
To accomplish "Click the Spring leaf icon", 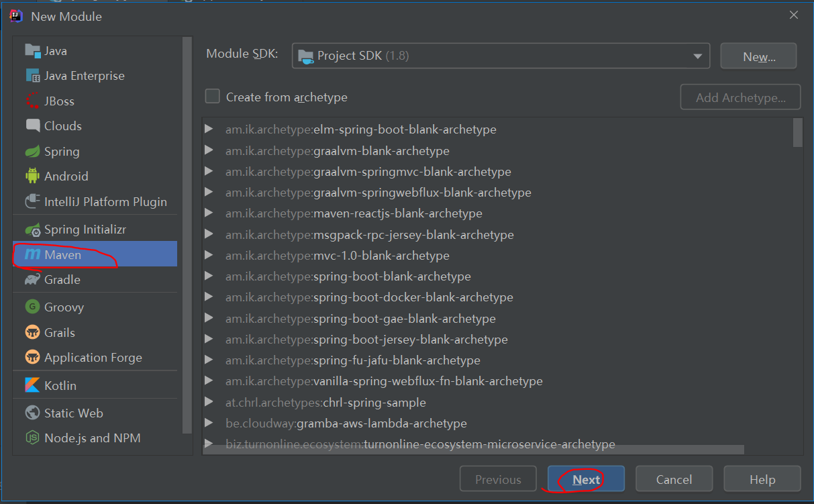I will coord(33,151).
